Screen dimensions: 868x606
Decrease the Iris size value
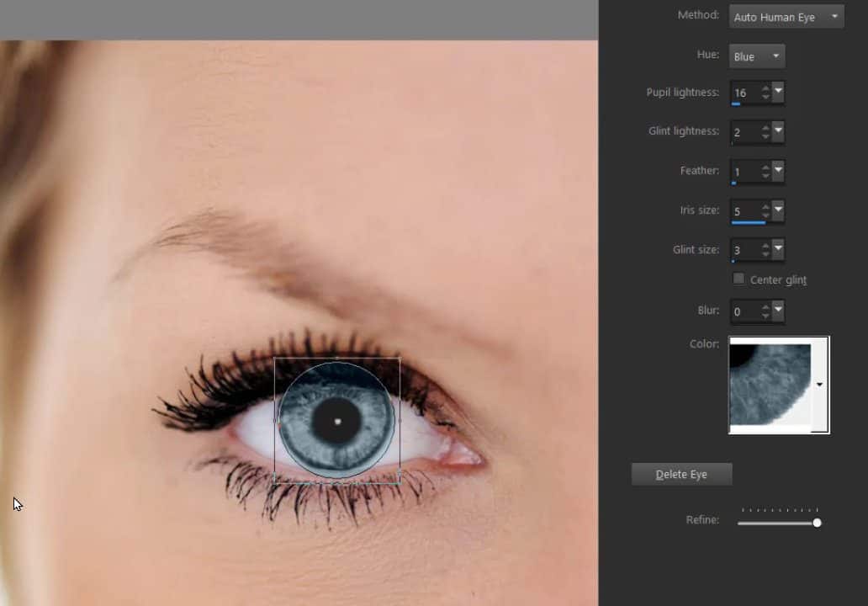tap(764, 215)
